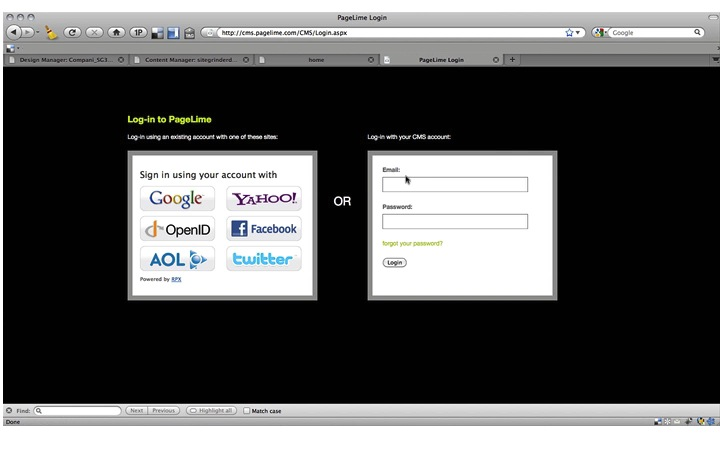Sign in with AOL account
Screen dimensions: 720x450
177,259
